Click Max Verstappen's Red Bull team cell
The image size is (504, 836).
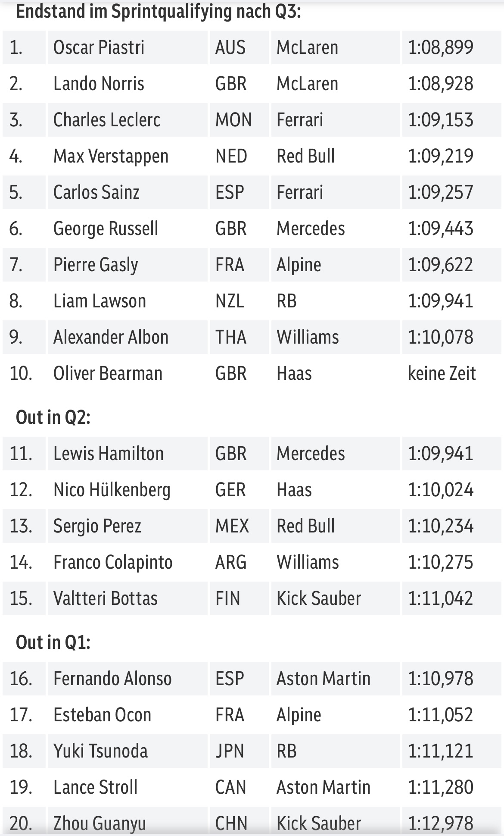335,156
